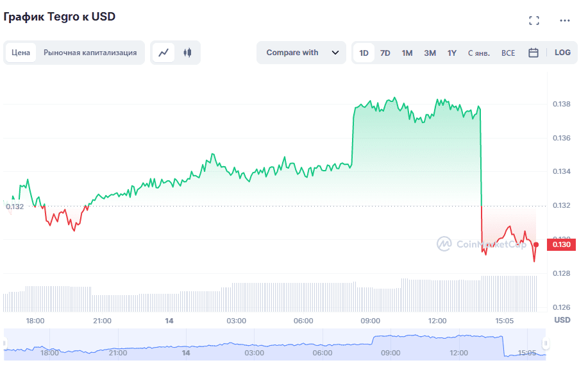588x365 pixels.
Task: Open fullscreen chart view icon
Action: click(x=534, y=21)
